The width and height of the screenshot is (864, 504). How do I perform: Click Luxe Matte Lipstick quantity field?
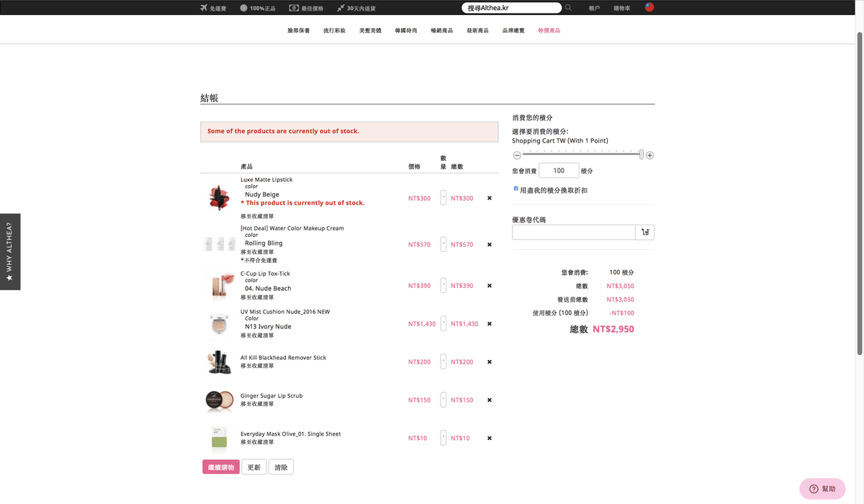(443, 198)
